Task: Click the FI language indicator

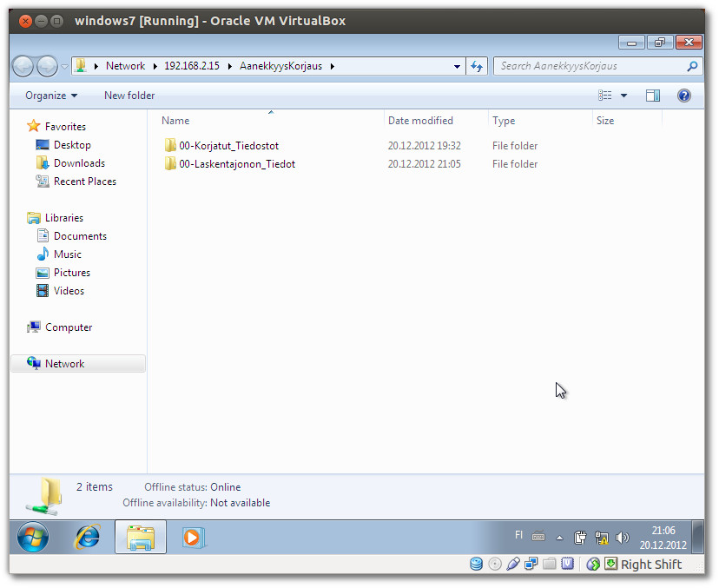Action: 518,535
